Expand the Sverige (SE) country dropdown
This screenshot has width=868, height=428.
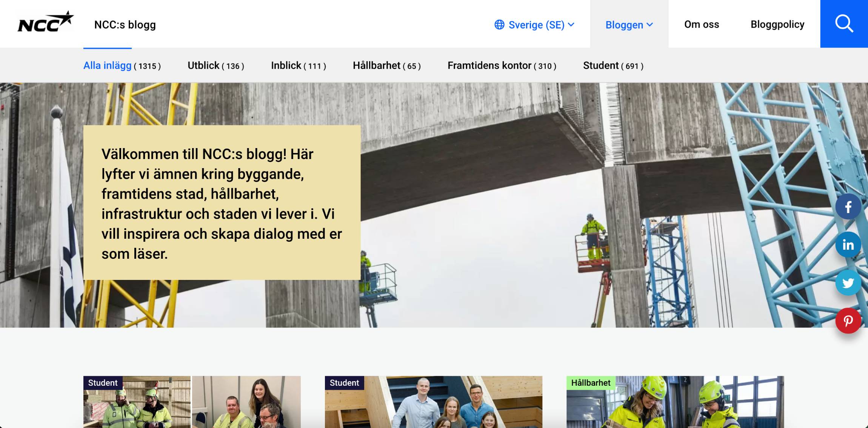[x=534, y=25]
